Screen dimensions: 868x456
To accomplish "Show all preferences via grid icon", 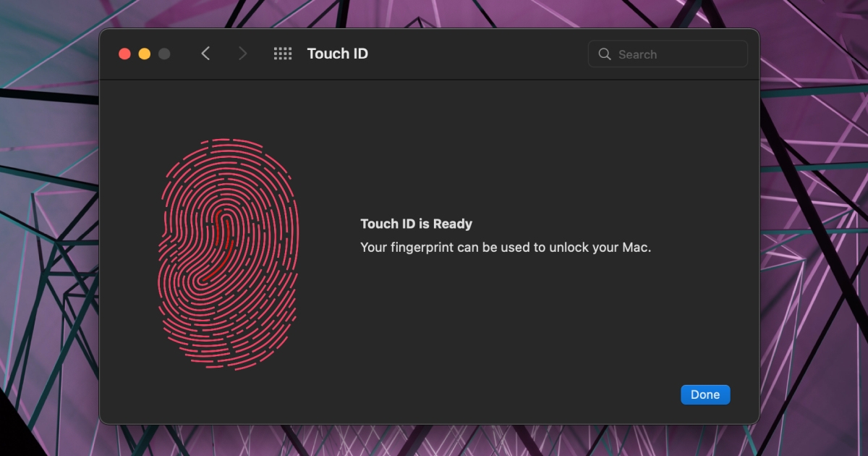I will click(283, 54).
